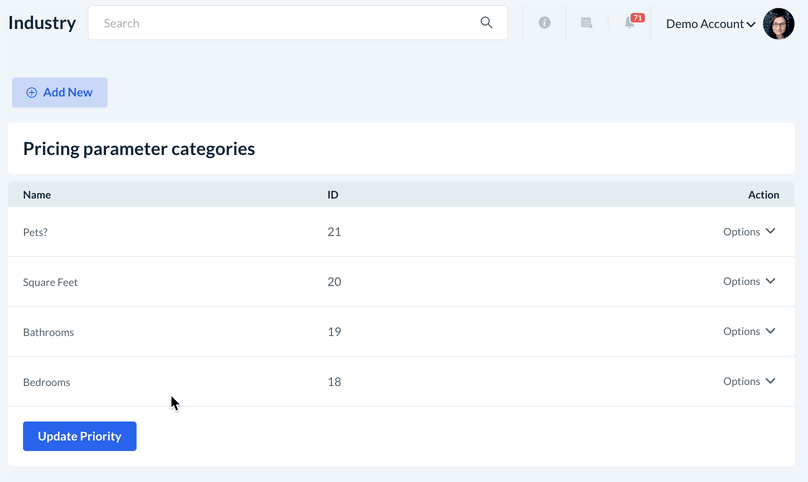Open the calendar icon in header
The height and width of the screenshot is (482, 808).
(x=587, y=23)
